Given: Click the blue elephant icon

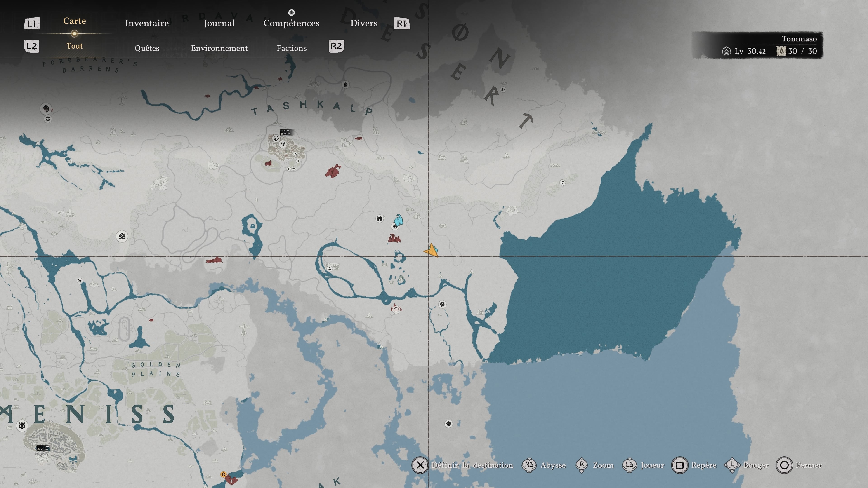Looking at the screenshot, I should 399,220.
